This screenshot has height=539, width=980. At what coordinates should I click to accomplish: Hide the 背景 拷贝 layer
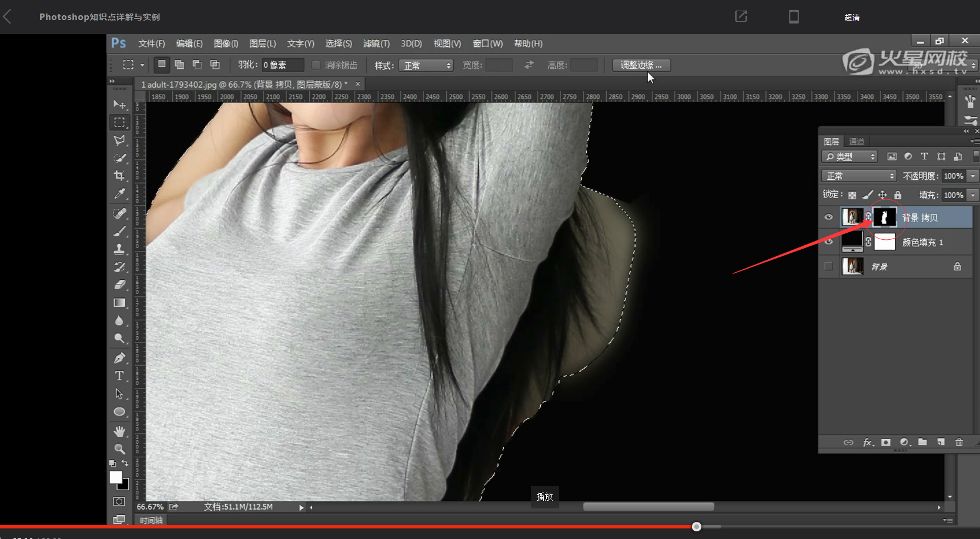828,217
